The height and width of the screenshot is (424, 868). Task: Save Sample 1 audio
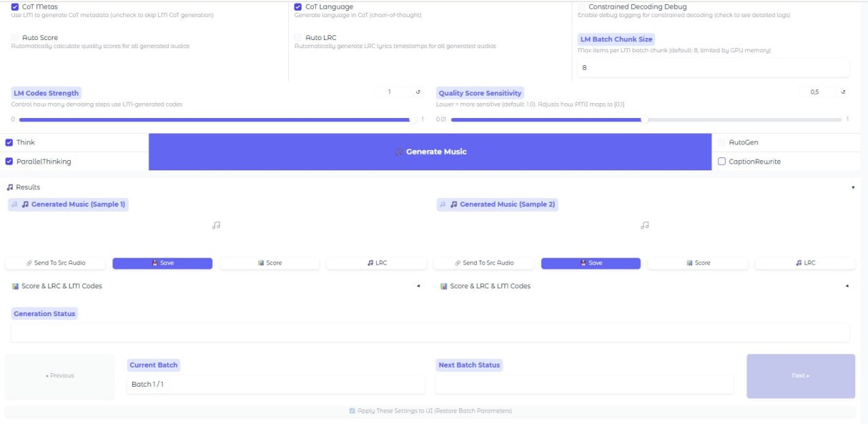[x=162, y=263]
